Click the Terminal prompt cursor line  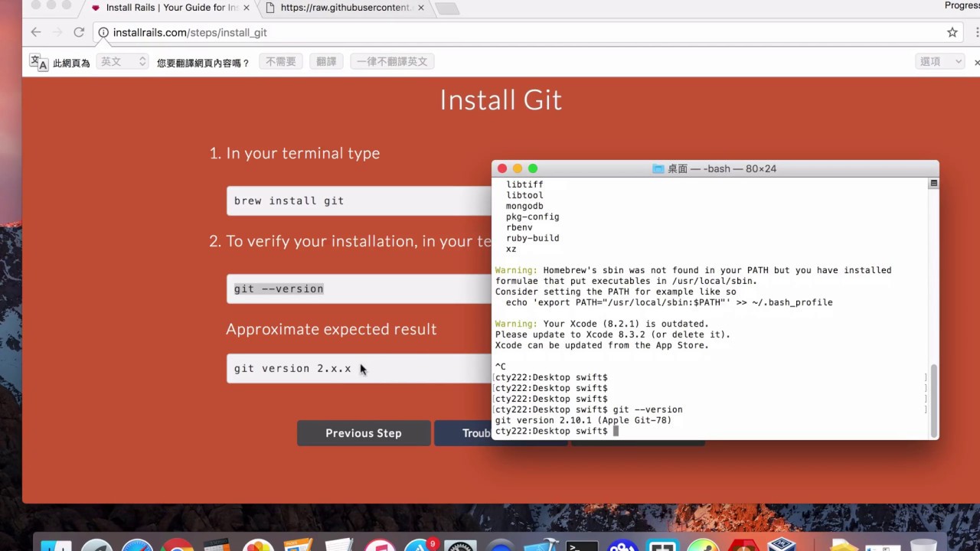[x=557, y=431]
